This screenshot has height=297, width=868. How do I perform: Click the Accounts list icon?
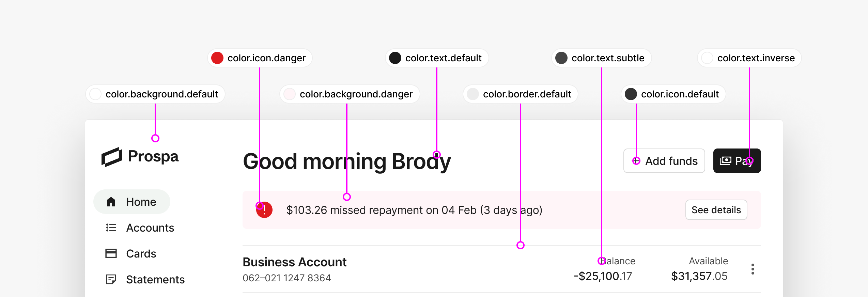[111, 228]
